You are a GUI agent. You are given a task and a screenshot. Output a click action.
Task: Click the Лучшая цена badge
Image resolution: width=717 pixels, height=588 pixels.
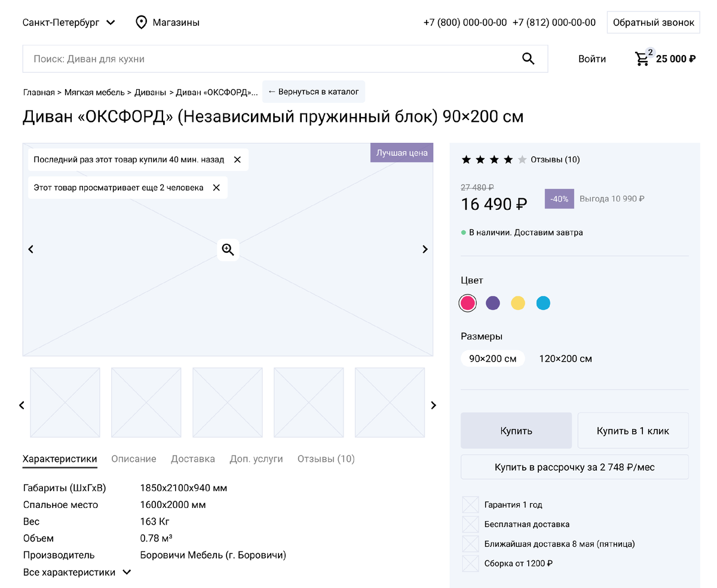point(402,152)
